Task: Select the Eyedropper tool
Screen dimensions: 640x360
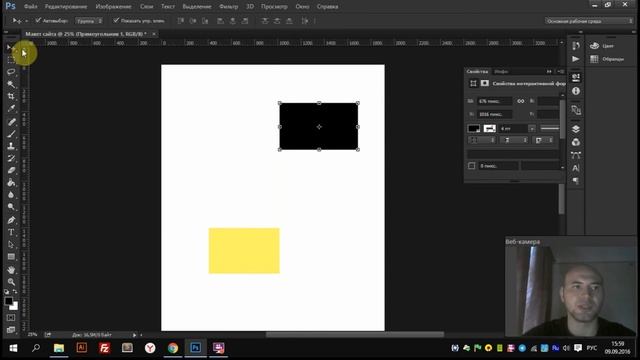Action: point(11,109)
